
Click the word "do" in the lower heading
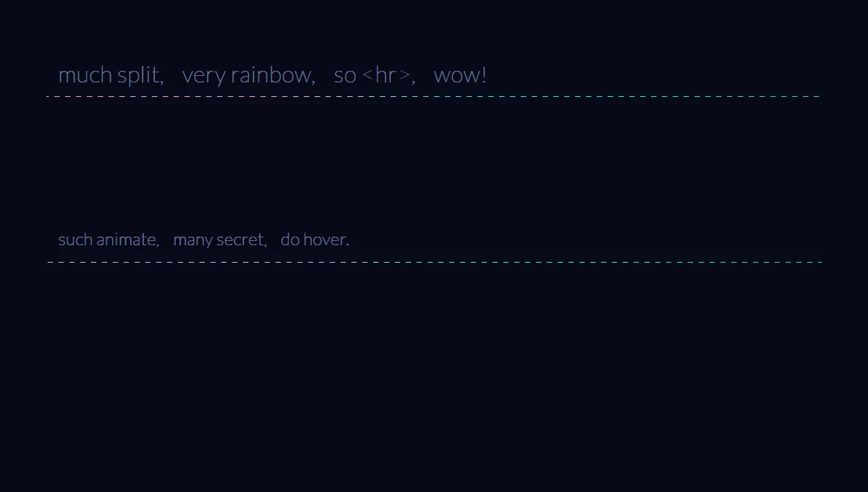290,239
